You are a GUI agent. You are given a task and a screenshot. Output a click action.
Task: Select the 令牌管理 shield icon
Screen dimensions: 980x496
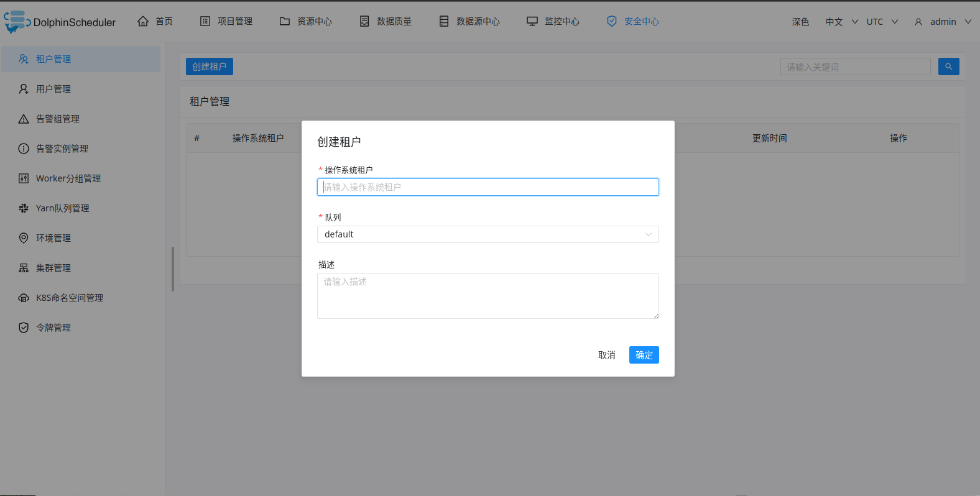[x=24, y=328]
